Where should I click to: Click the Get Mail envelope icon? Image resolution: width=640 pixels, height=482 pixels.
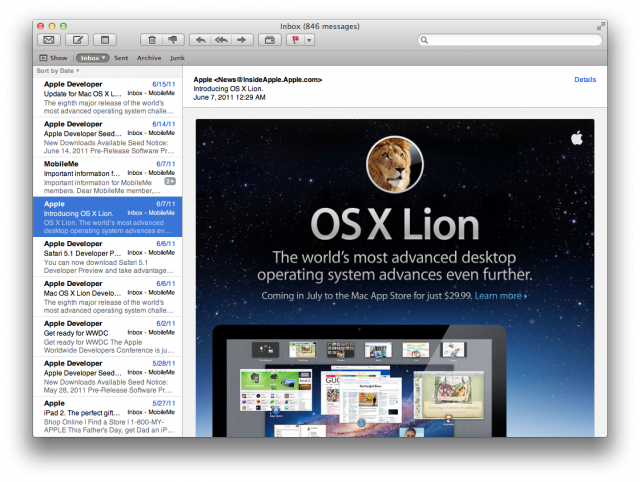(49, 40)
